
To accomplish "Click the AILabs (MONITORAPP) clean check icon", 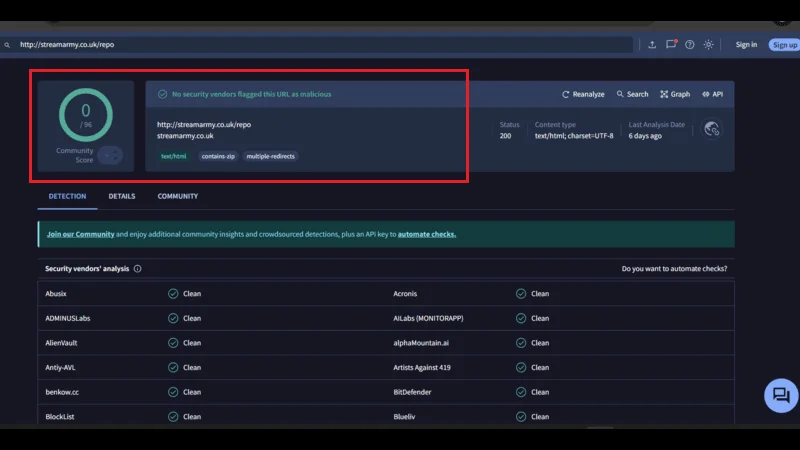I will point(521,318).
